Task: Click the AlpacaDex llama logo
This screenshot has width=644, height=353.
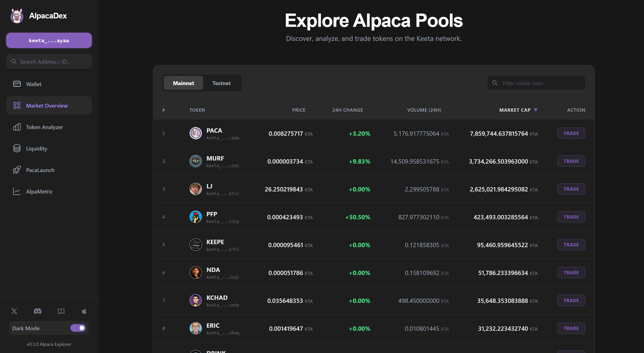Action: coord(16,16)
